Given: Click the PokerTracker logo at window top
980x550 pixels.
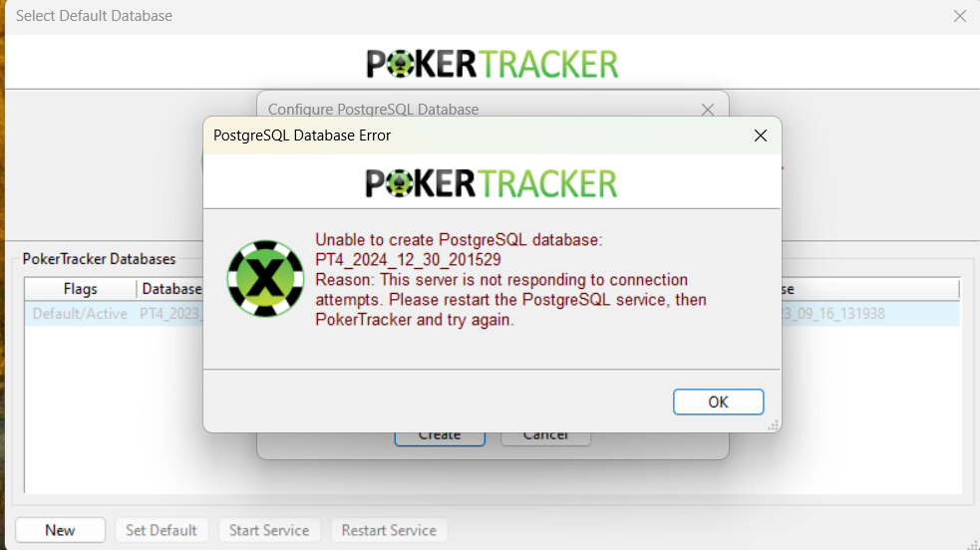Looking at the screenshot, I should pyautogui.click(x=492, y=64).
